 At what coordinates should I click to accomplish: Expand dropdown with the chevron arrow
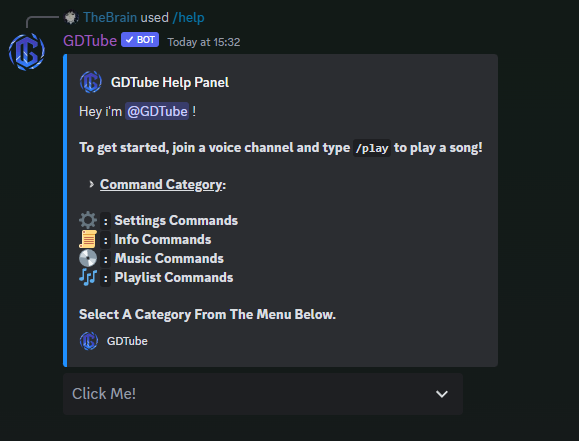click(x=442, y=394)
